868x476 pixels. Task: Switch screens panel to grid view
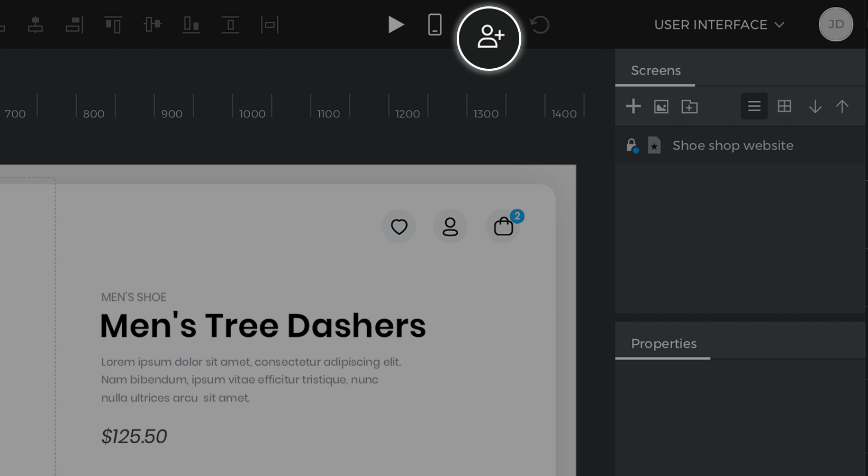pyautogui.click(x=784, y=106)
